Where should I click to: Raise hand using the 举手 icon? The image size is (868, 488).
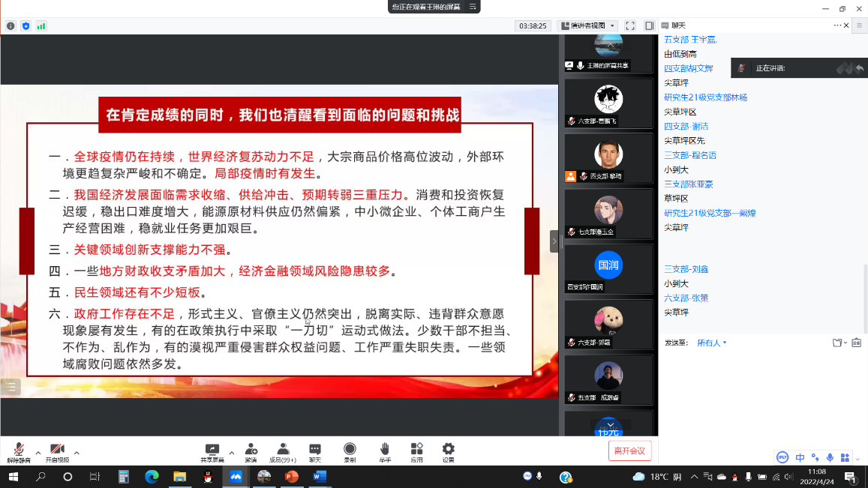[384, 451]
